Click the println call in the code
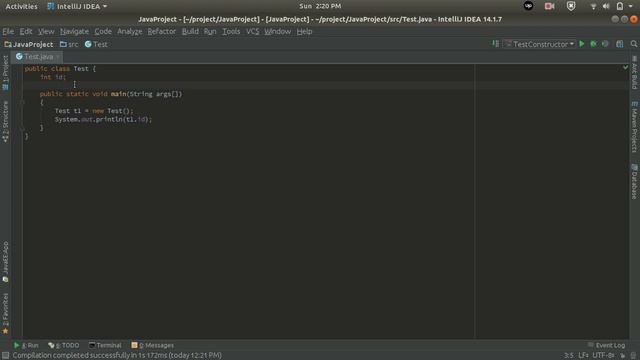 (109, 119)
